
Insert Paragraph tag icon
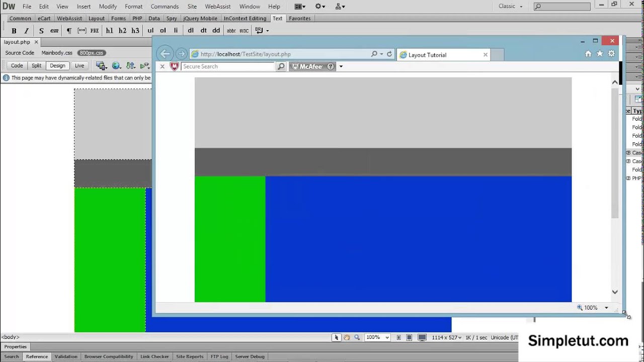(x=69, y=31)
